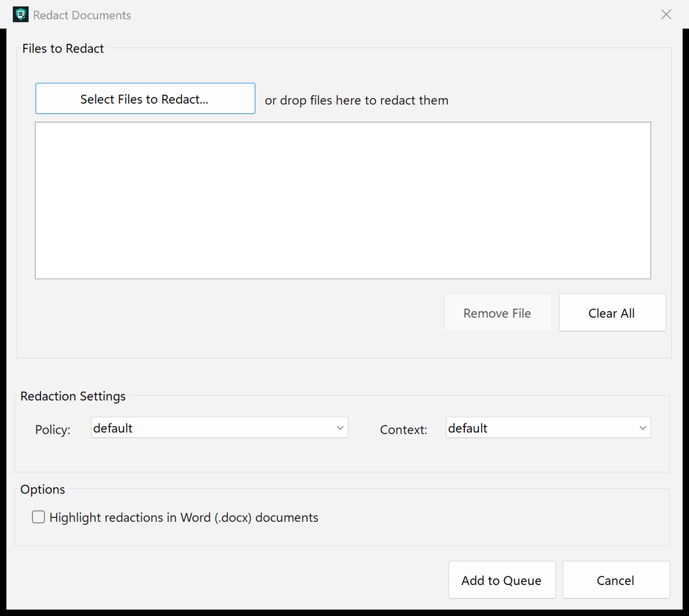
Task: Click the 'Policy:' field label
Action: click(x=52, y=430)
